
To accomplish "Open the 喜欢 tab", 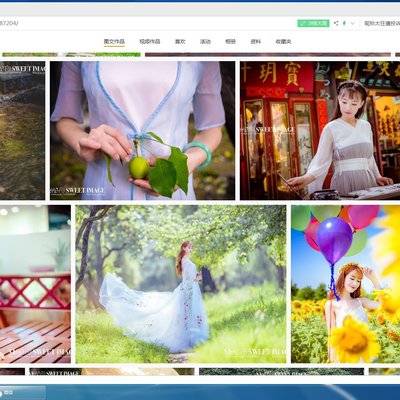I will pyautogui.click(x=180, y=42).
